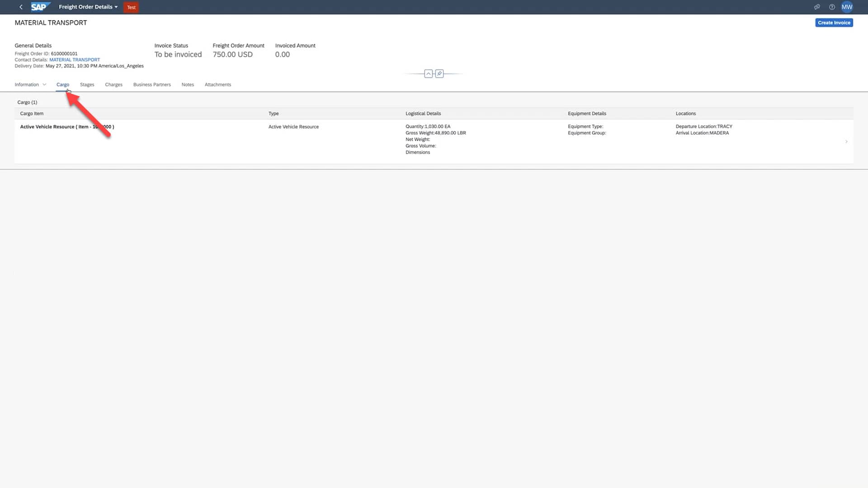
Task: Click the Invoiced Amount 0.00 value
Action: tap(283, 54)
